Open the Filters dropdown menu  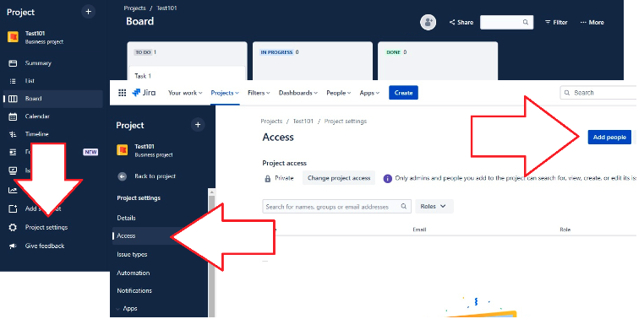[259, 93]
